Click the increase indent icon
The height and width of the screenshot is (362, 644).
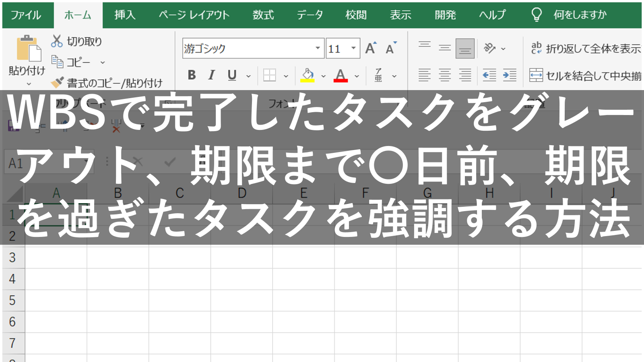click(x=510, y=75)
